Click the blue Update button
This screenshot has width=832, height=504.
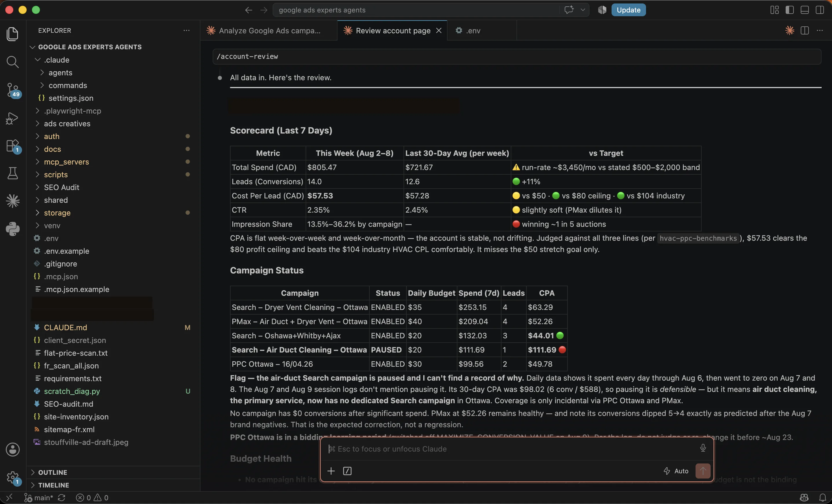tap(628, 10)
